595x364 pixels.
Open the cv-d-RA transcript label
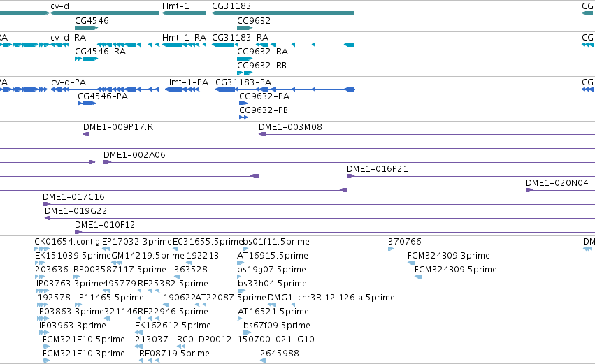(x=68, y=38)
